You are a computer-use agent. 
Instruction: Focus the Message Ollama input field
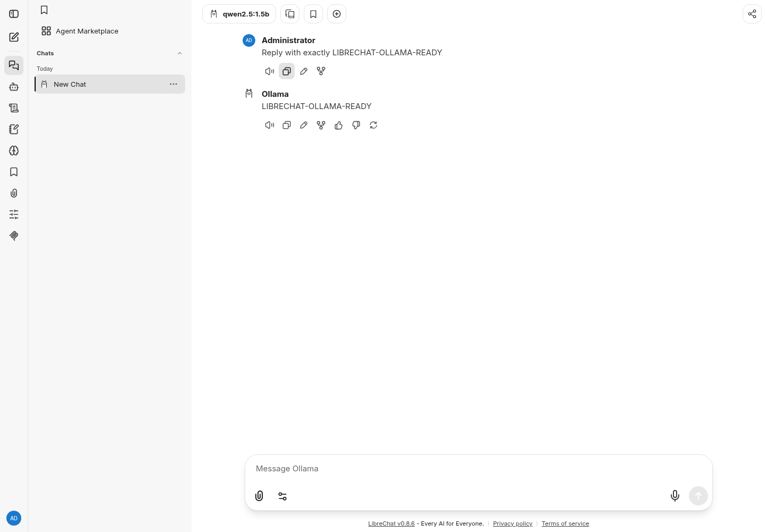click(479, 469)
